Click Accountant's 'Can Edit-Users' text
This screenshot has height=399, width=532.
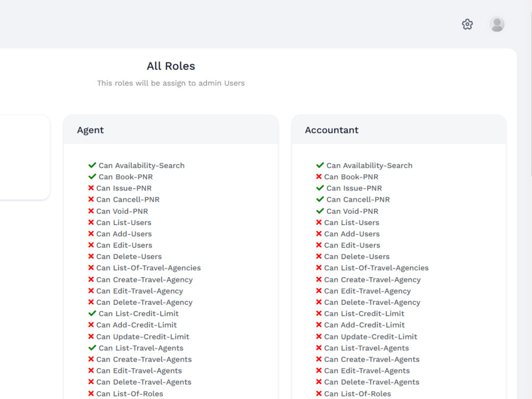pyautogui.click(x=352, y=245)
